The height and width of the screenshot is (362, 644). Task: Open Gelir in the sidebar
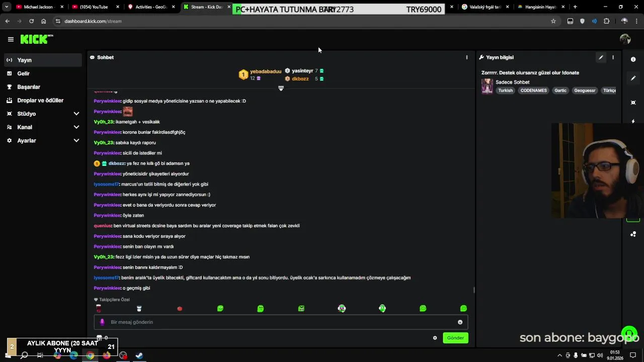coord(43,73)
